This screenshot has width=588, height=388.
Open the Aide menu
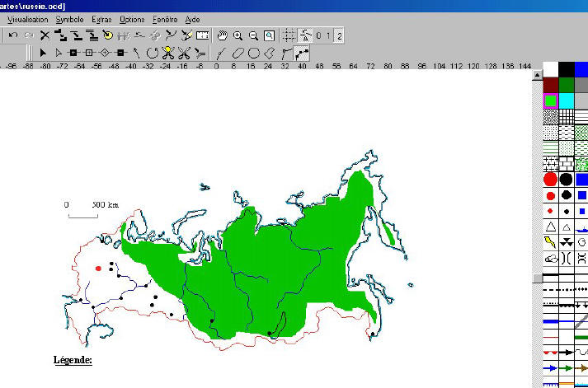tap(192, 19)
